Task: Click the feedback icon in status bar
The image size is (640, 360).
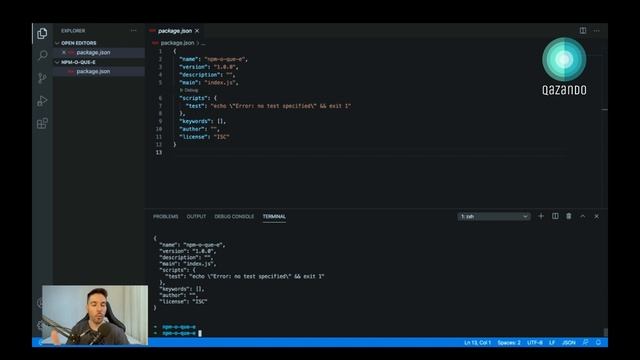Action: coord(585,343)
